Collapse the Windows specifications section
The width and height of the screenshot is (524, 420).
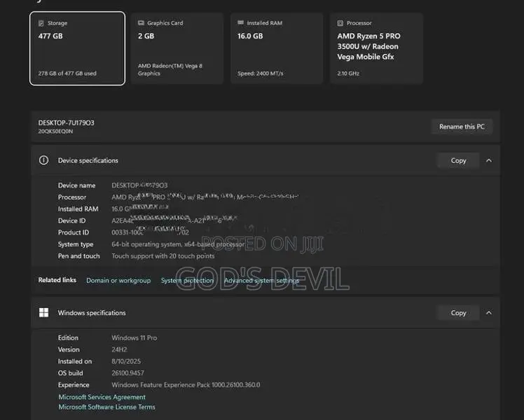[489, 313]
